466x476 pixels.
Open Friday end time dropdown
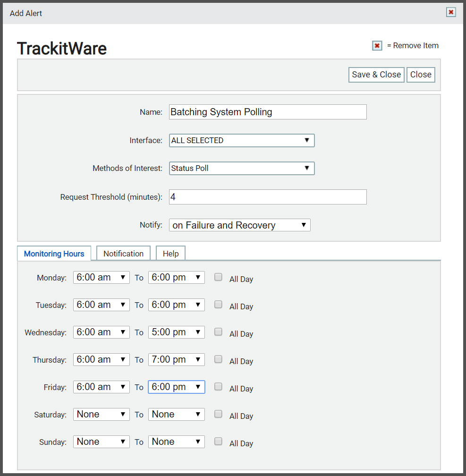coord(177,387)
